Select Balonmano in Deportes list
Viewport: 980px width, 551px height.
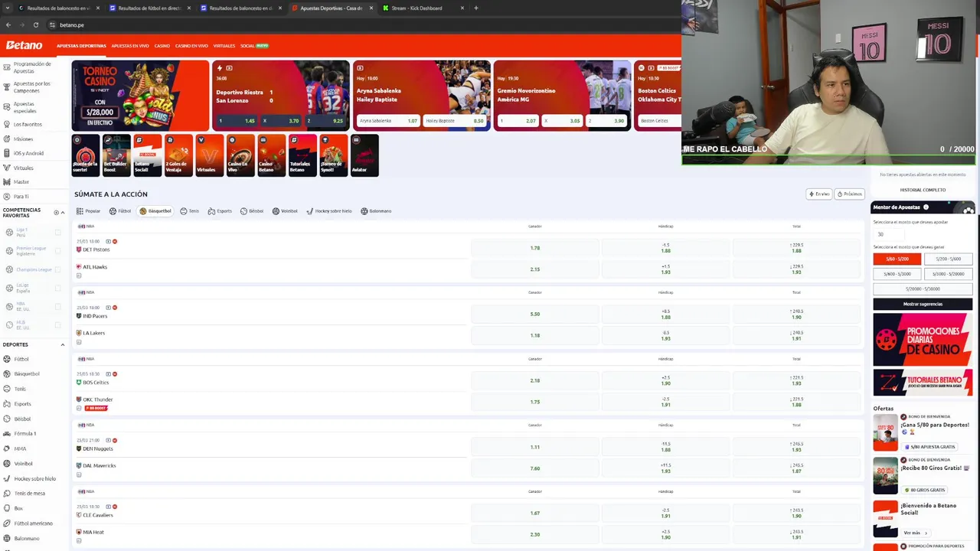point(26,538)
